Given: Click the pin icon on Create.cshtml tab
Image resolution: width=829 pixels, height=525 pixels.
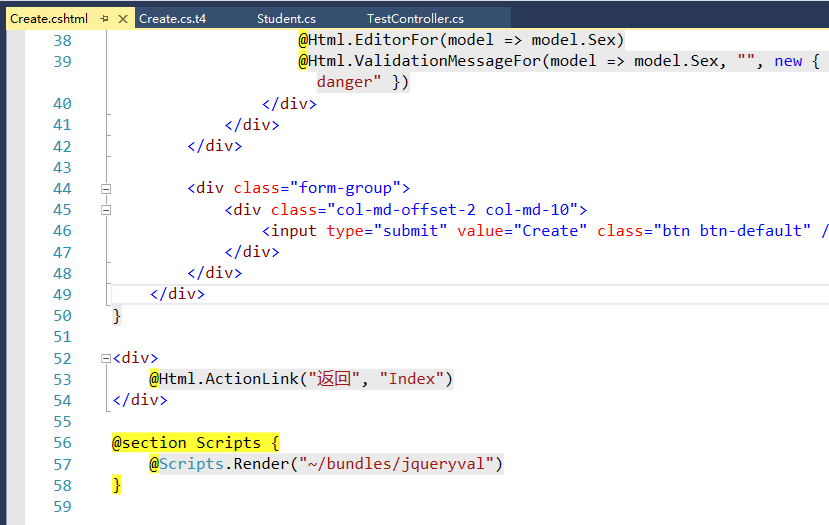Looking at the screenshot, I should [104, 18].
